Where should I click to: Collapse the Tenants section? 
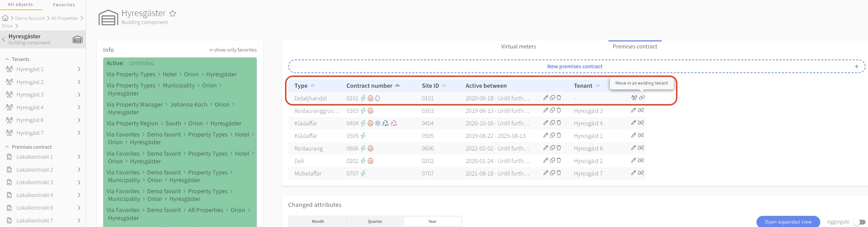[7, 59]
